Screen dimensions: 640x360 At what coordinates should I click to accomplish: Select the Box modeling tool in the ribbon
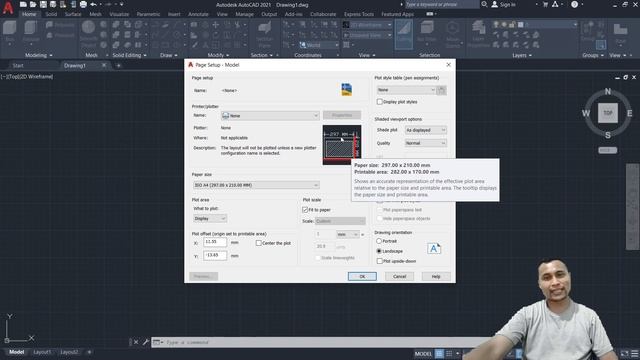[10, 32]
